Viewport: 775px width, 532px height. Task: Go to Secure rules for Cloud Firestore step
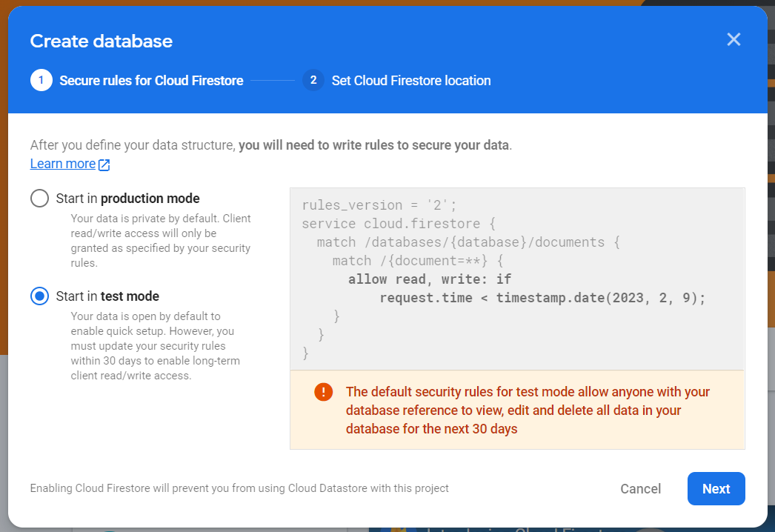pyautogui.click(x=151, y=81)
